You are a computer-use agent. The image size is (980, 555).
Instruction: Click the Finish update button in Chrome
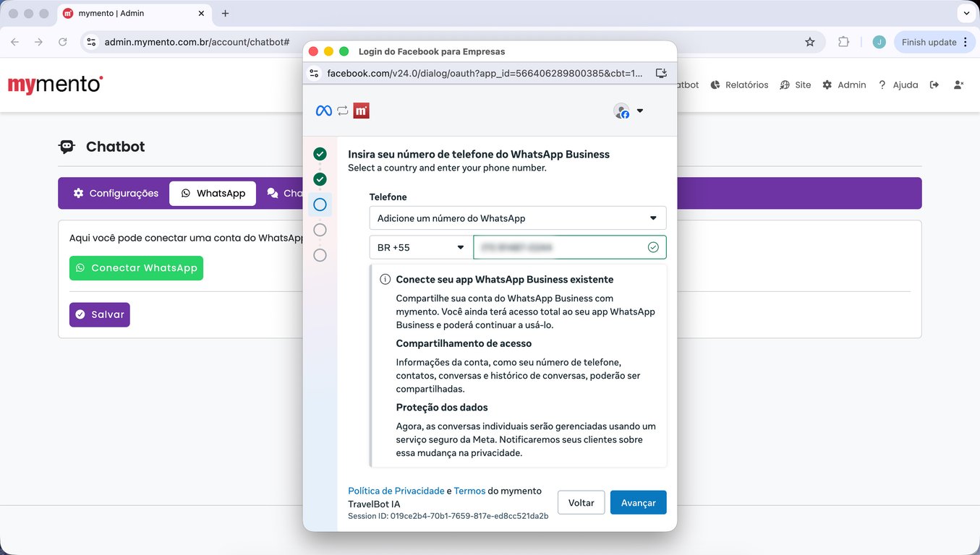929,42
